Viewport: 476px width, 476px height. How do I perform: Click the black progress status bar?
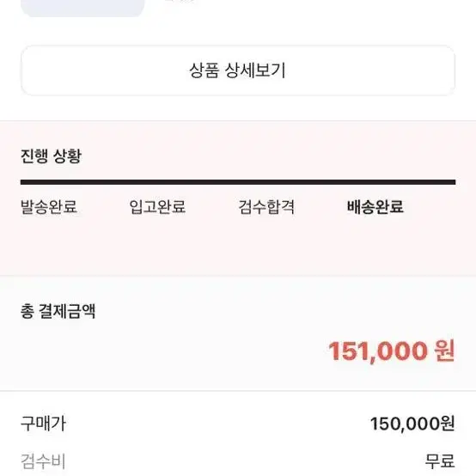(238, 182)
